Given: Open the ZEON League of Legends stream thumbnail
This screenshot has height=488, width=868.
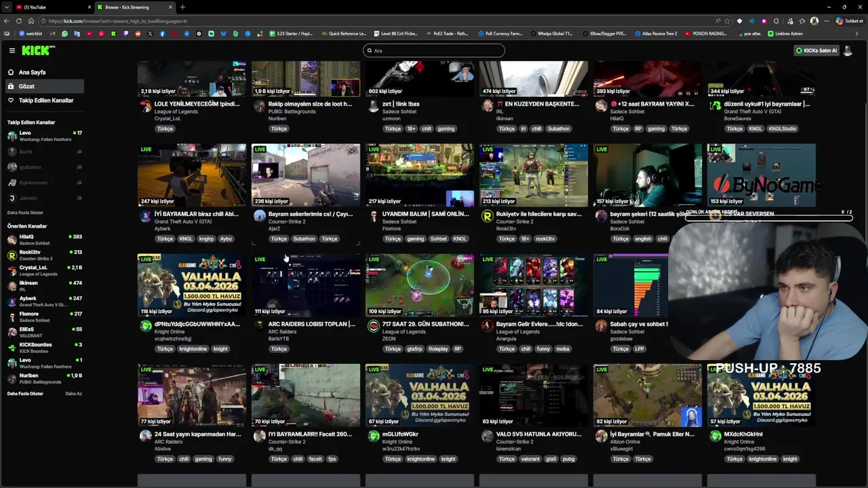Looking at the screenshot, I should coord(420,285).
